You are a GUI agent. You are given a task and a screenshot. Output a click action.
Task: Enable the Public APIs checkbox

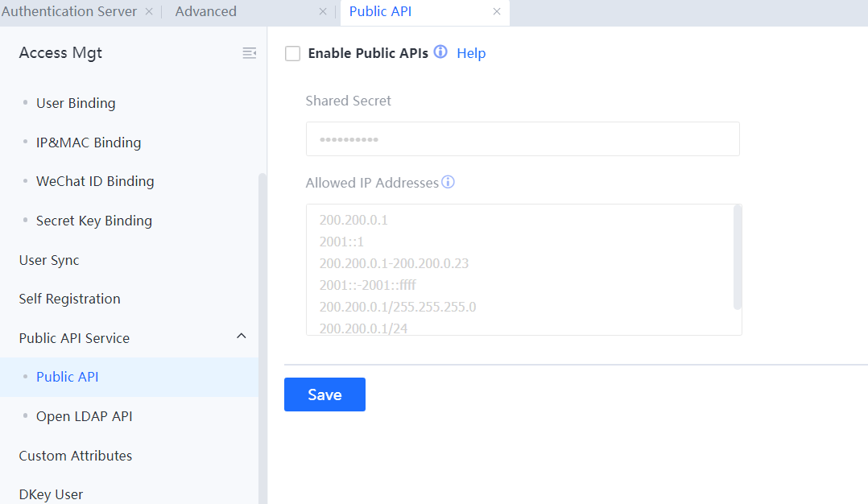[x=293, y=53]
